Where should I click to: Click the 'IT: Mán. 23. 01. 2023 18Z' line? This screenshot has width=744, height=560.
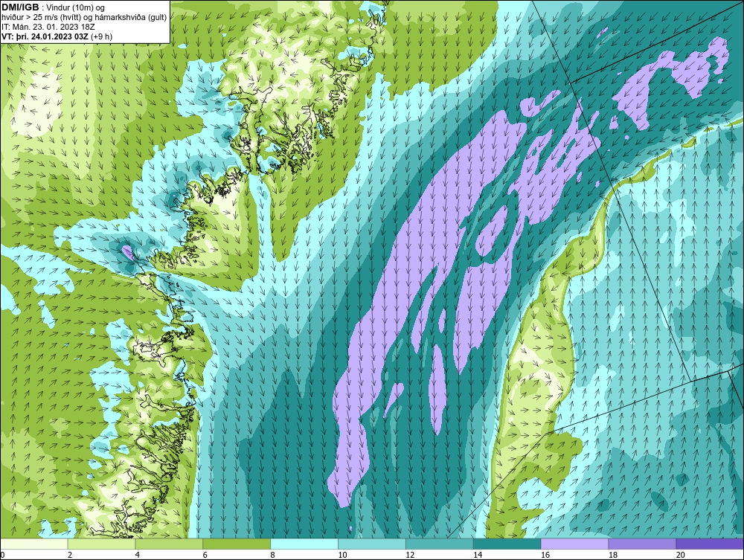(x=48, y=27)
